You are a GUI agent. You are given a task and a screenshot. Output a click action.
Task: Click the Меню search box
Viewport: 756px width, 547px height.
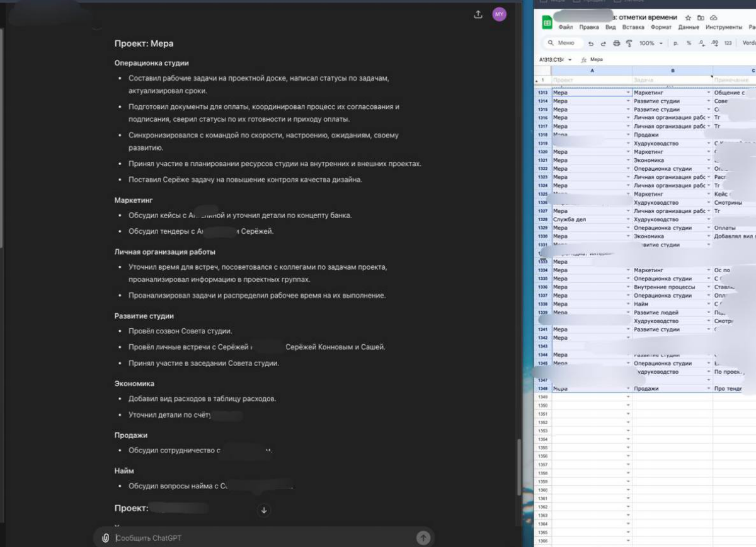click(x=563, y=43)
